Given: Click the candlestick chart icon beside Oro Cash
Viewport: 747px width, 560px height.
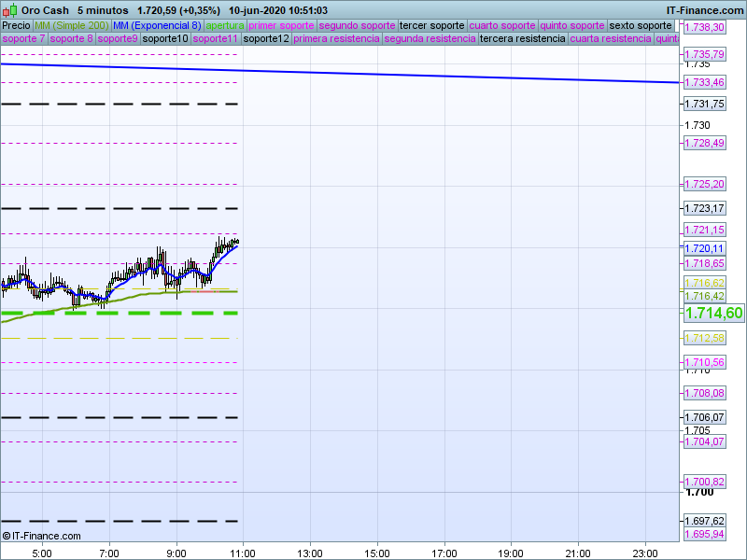Looking at the screenshot, I should pyautogui.click(x=9, y=10).
